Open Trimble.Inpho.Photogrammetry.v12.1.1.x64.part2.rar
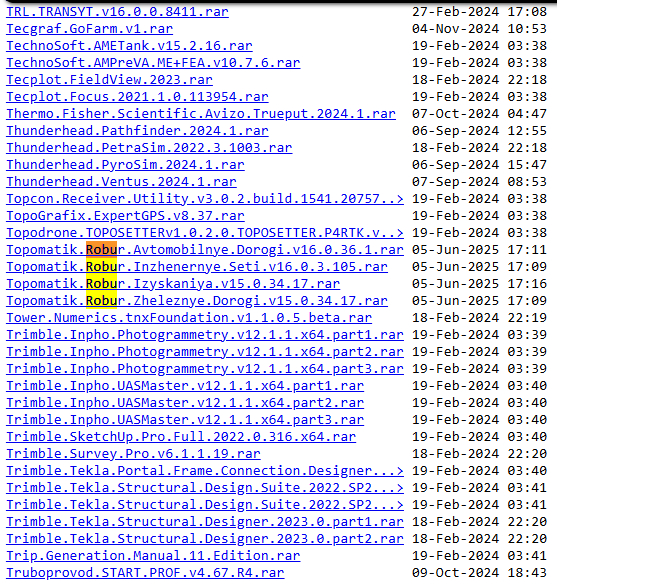 204,352
